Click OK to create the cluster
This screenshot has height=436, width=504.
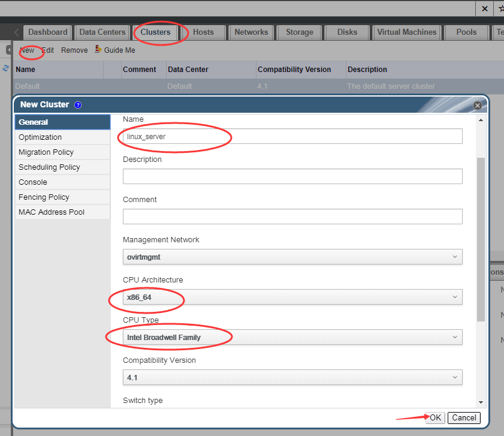click(435, 417)
